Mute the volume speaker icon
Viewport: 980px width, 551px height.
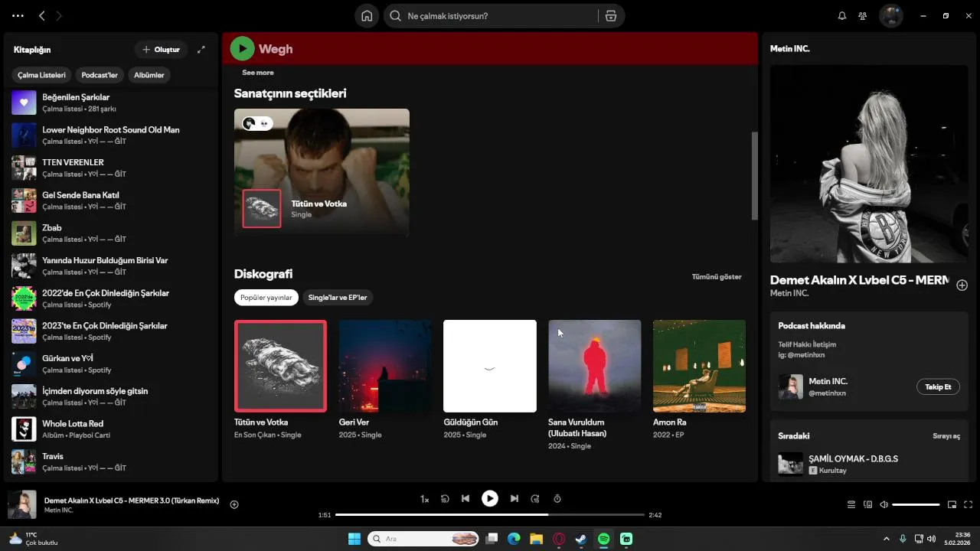[x=884, y=504]
